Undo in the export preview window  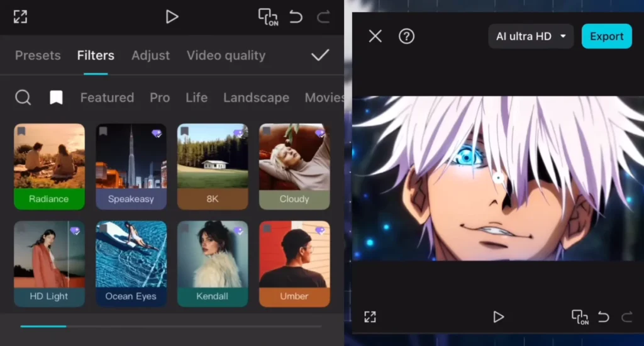tap(603, 317)
